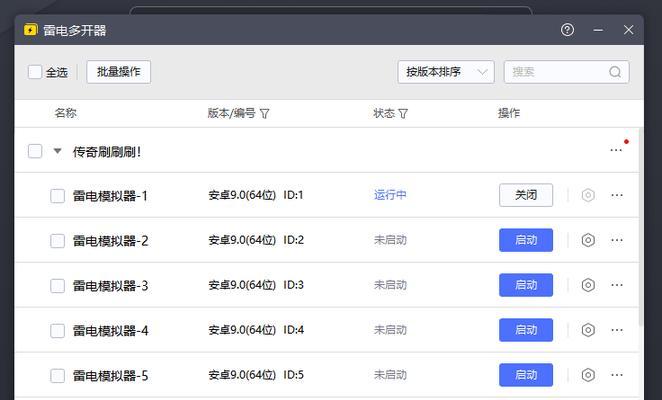Select the 雷电模拟器-1 name text

110,196
